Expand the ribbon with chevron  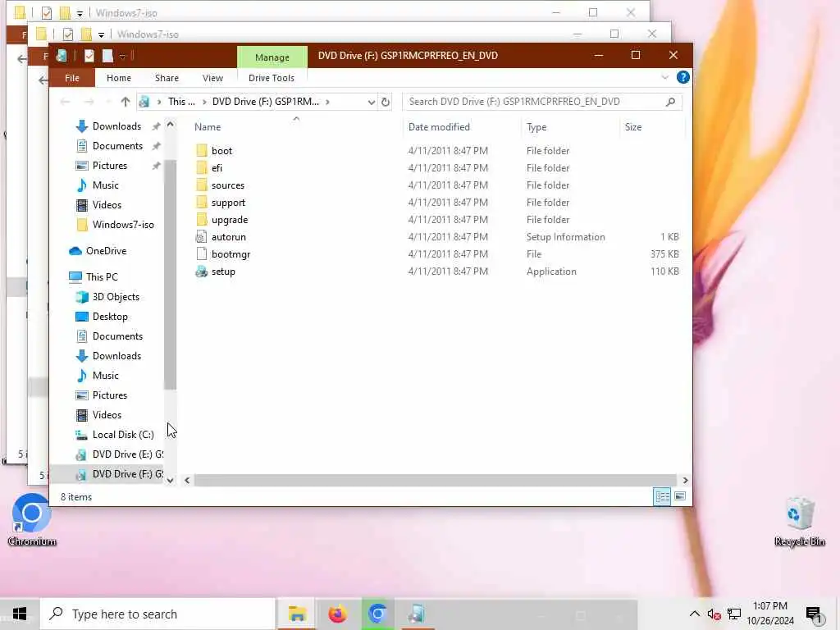click(x=664, y=77)
